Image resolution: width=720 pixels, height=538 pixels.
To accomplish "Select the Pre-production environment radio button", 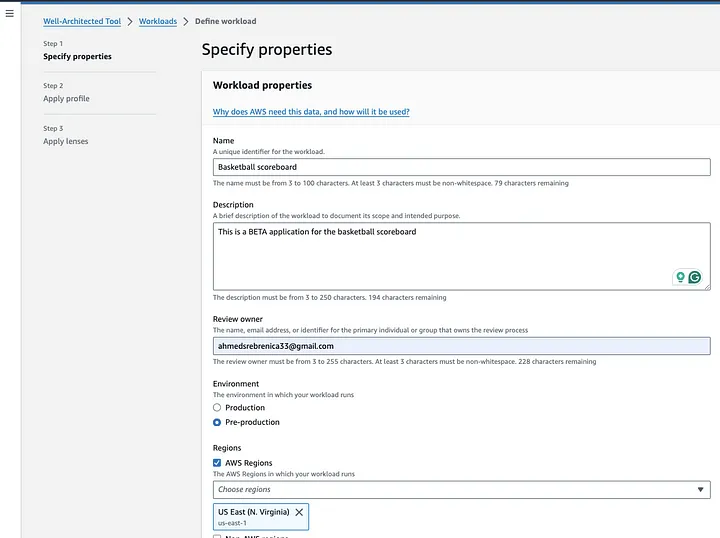I will 217,422.
